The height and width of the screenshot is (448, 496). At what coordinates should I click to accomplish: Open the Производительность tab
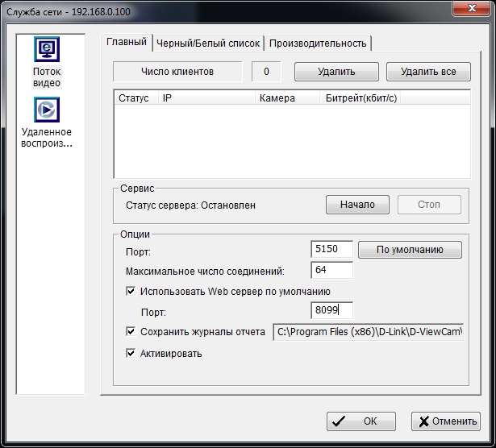click(318, 44)
